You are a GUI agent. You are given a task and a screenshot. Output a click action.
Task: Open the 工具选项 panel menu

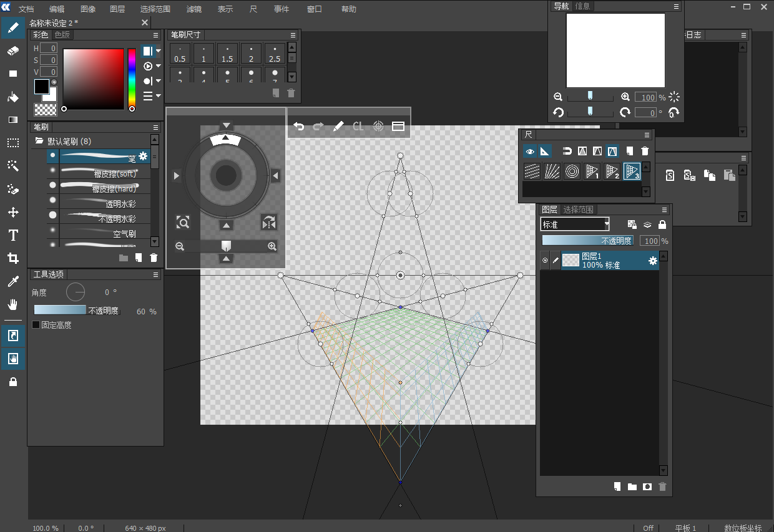tap(156, 274)
